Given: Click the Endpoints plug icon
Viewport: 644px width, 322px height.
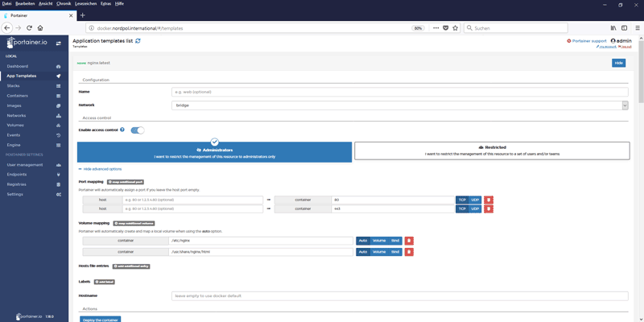Looking at the screenshot, I should (58, 175).
